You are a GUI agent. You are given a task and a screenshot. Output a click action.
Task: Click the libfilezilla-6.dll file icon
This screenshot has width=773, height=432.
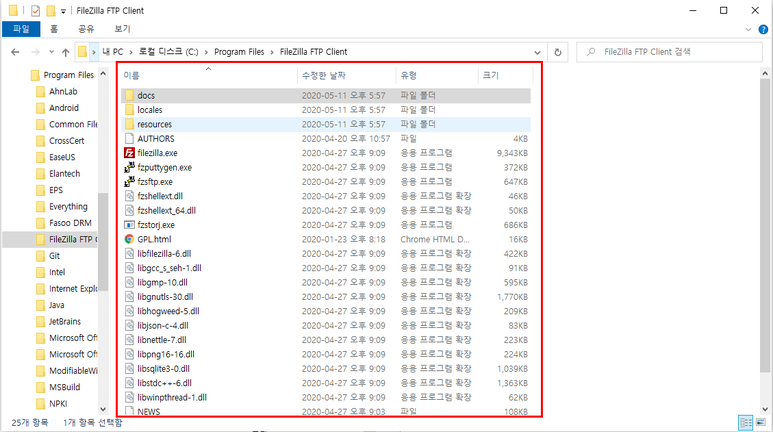click(129, 253)
